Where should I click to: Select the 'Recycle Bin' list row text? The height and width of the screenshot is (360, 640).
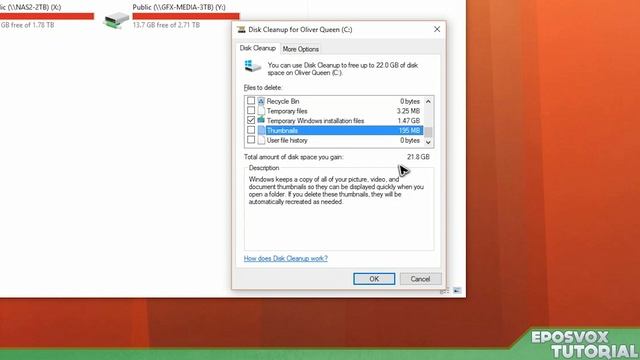283,101
